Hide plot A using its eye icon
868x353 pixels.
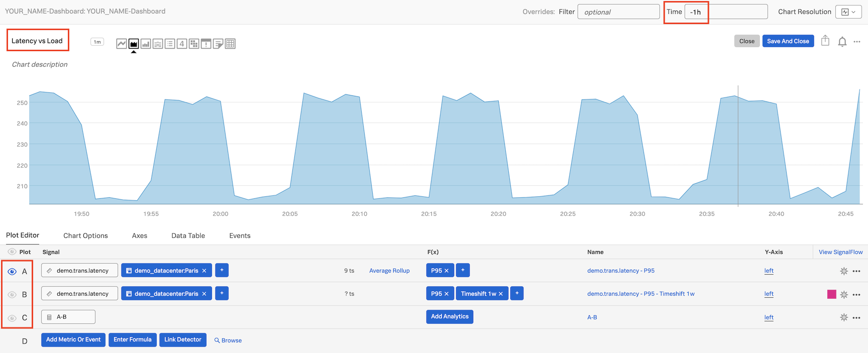click(12, 271)
